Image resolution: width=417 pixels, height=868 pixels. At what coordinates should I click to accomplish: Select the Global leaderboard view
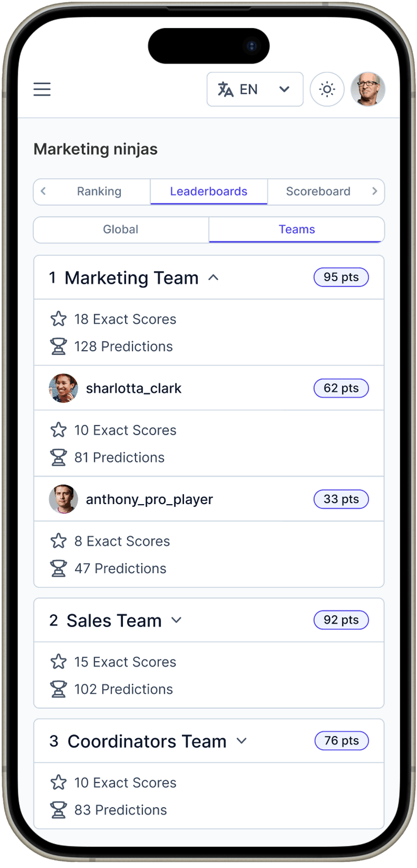tap(120, 229)
